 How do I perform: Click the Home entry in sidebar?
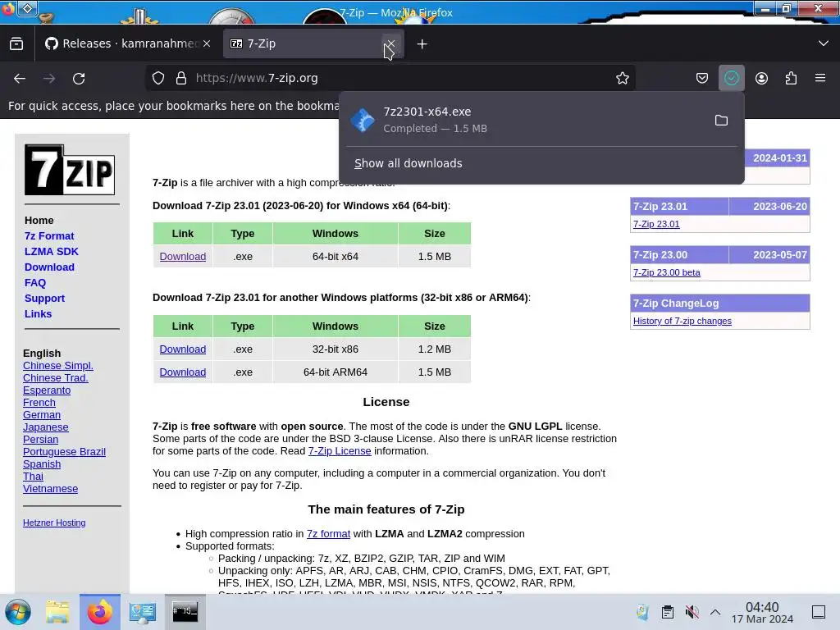click(x=39, y=220)
